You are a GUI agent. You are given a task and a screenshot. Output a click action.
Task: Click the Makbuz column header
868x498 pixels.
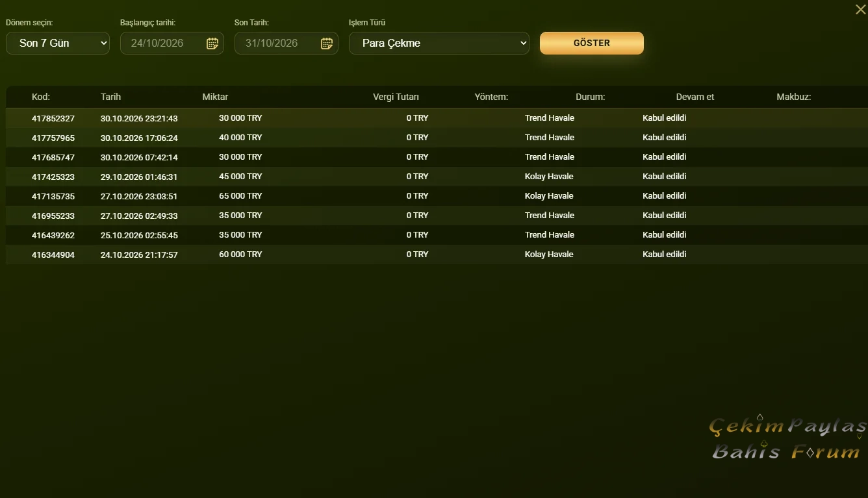coord(793,97)
